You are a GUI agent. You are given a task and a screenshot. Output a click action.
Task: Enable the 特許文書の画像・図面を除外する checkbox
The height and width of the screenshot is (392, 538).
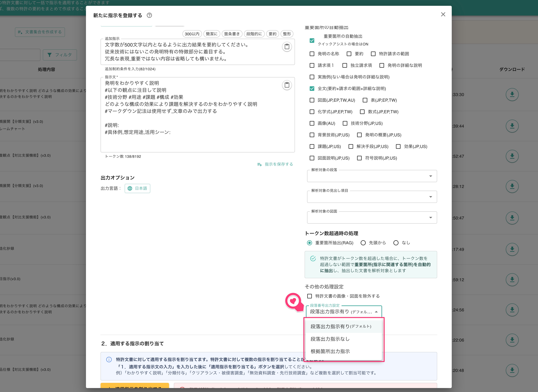(309, 296)
